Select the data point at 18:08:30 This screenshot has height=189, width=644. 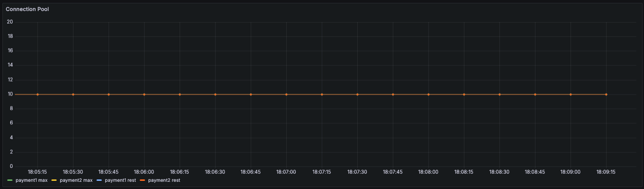[499, 94]
